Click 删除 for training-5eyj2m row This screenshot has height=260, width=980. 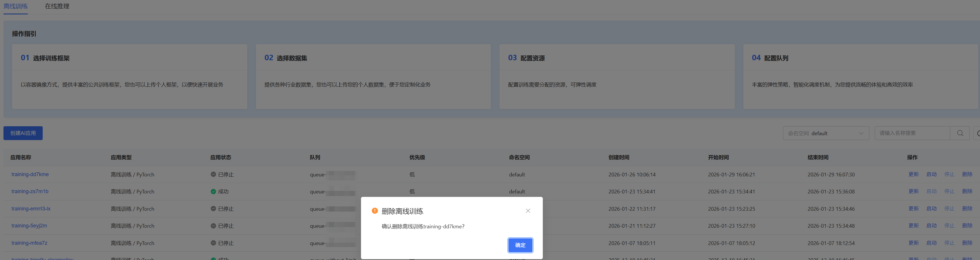(967, 225)
